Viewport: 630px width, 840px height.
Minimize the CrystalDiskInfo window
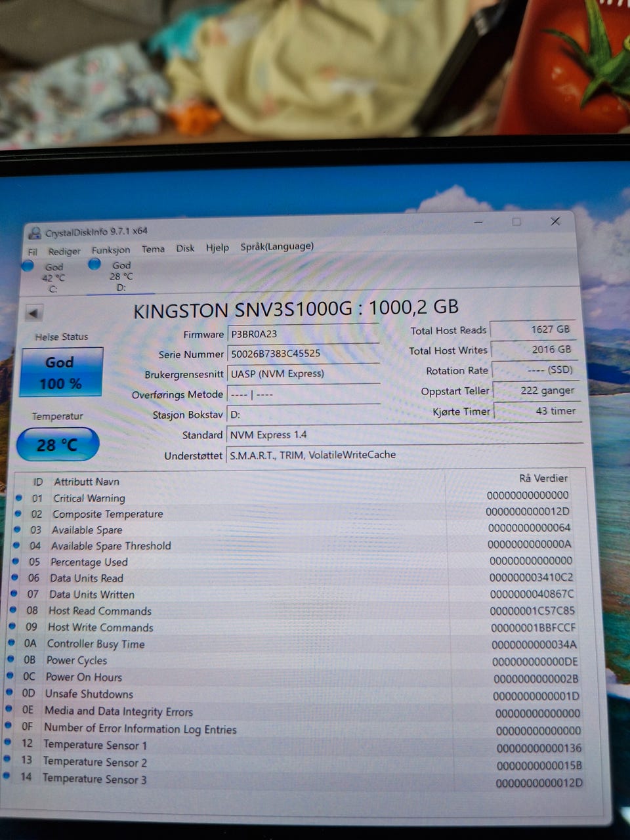point(478,222)
